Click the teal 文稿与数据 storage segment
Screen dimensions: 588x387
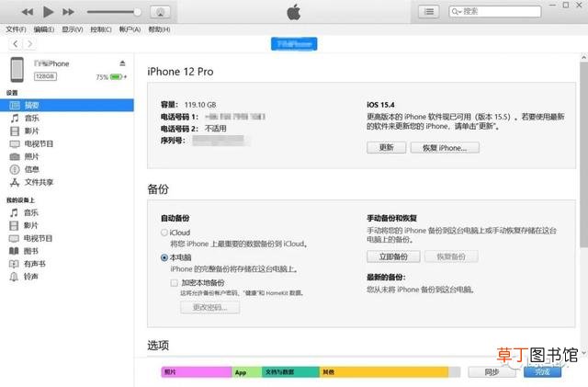(x=290, y=372)
